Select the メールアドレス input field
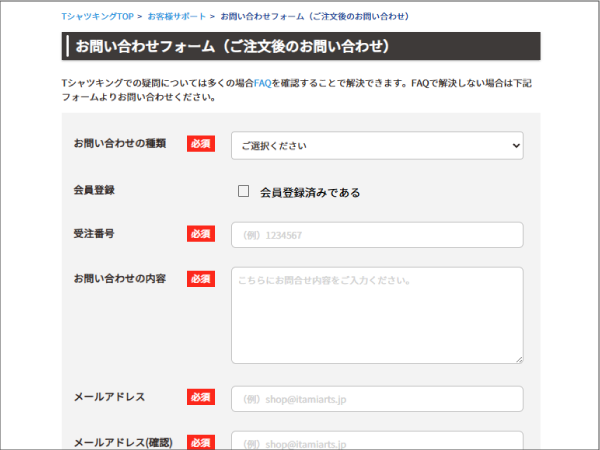 (377, 399)
